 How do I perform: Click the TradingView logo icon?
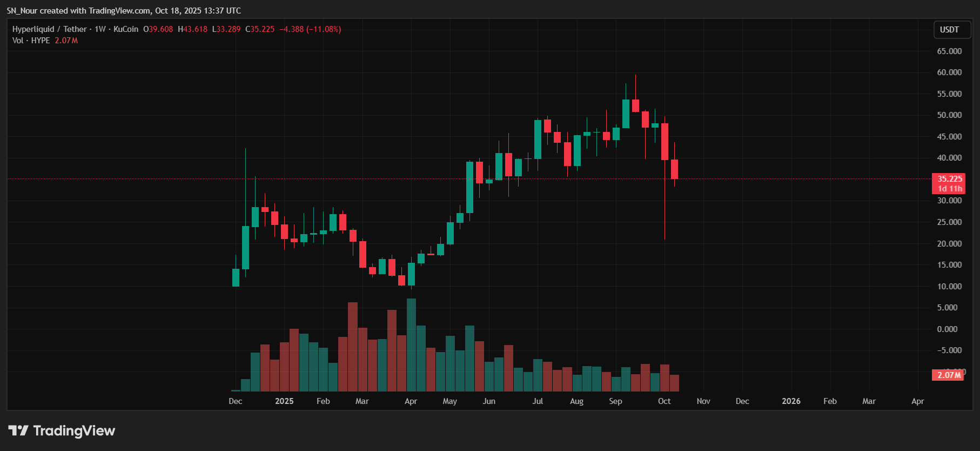[18, 430]
